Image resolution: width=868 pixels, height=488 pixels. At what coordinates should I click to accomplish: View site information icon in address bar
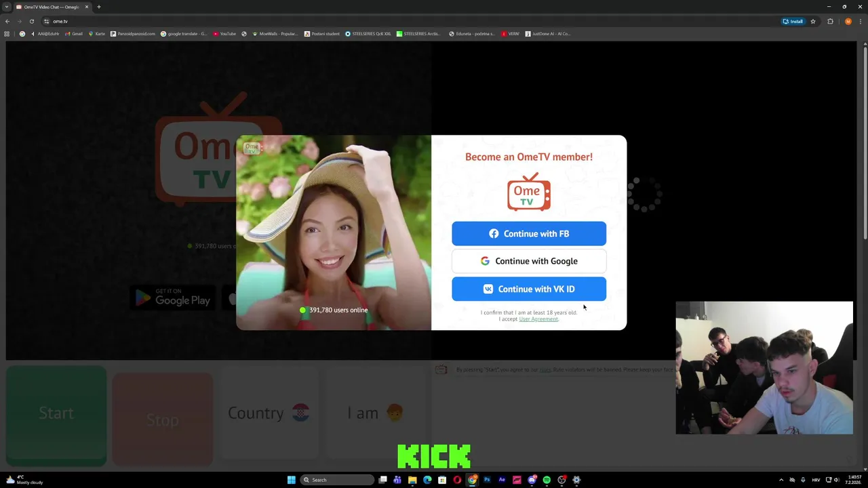pos(47,21)
